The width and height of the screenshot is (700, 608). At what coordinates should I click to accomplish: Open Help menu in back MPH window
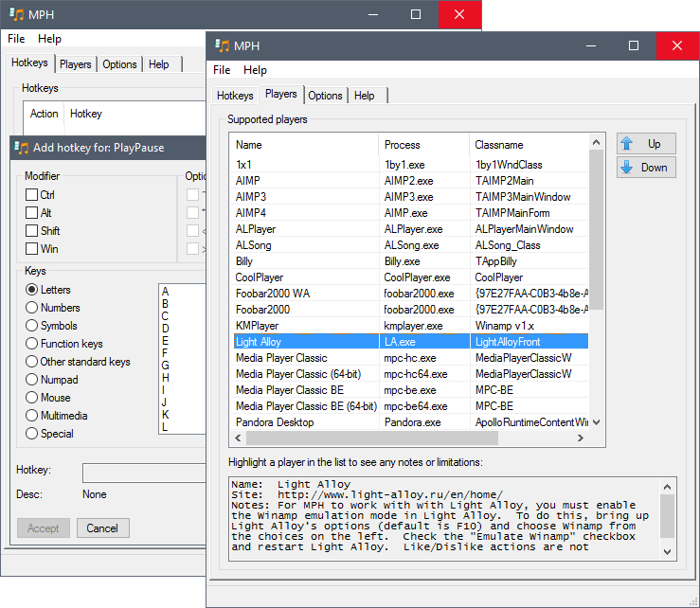49,39
